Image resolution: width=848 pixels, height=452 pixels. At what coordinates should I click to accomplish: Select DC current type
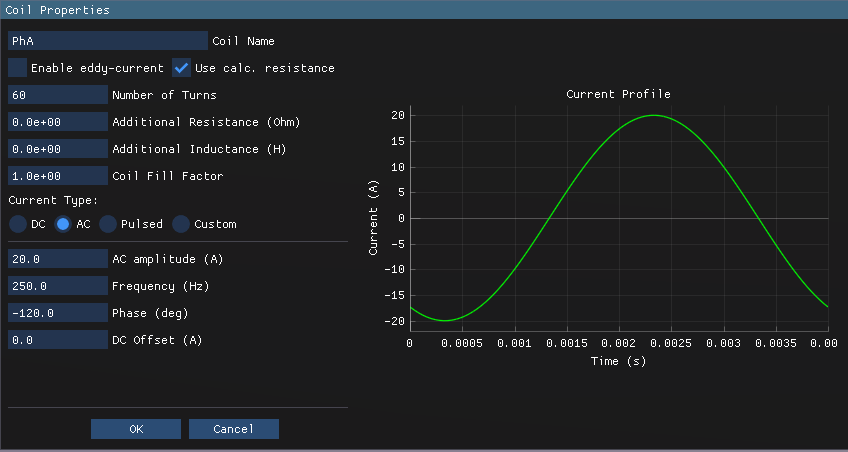(x=18, y=224)
